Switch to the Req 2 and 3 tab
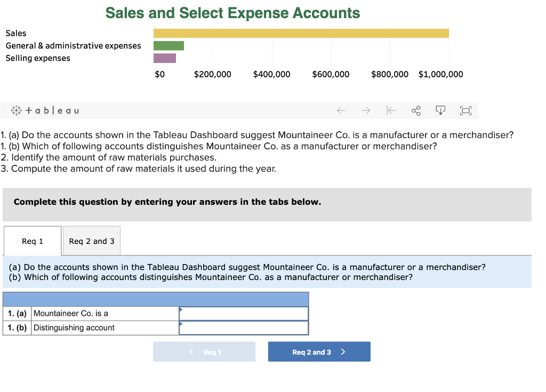This screenshot has width=546, height=392. (x=91, y=241)
